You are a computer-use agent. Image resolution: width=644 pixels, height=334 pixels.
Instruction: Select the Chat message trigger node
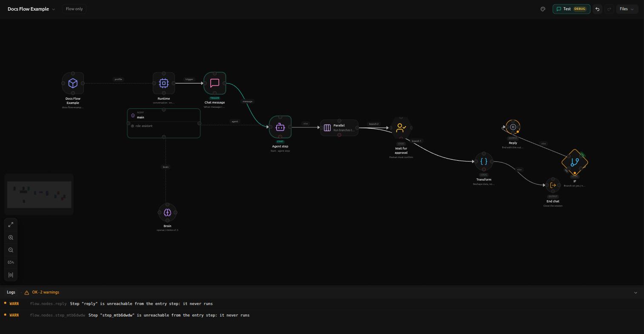215,83
